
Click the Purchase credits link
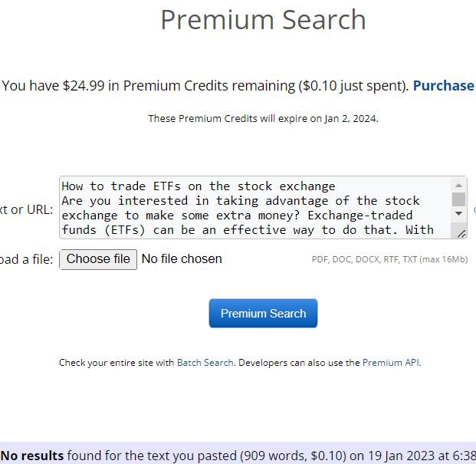443,86
